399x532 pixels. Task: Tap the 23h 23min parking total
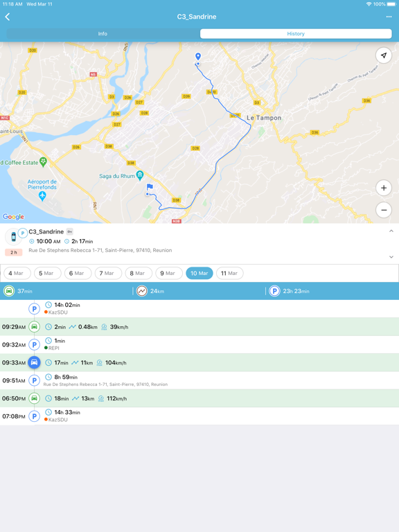click(296, 291)
